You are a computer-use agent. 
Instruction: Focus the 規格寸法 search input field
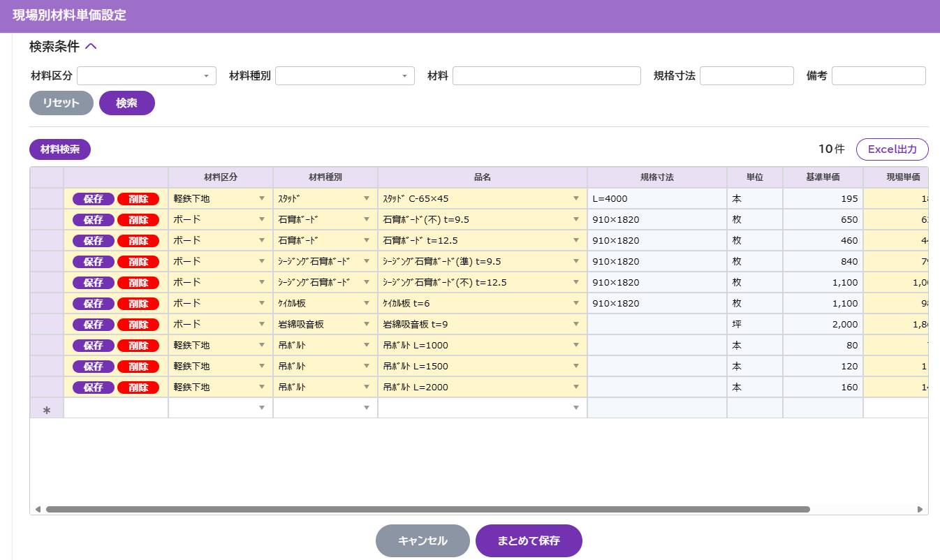click(x=747, y=75)
